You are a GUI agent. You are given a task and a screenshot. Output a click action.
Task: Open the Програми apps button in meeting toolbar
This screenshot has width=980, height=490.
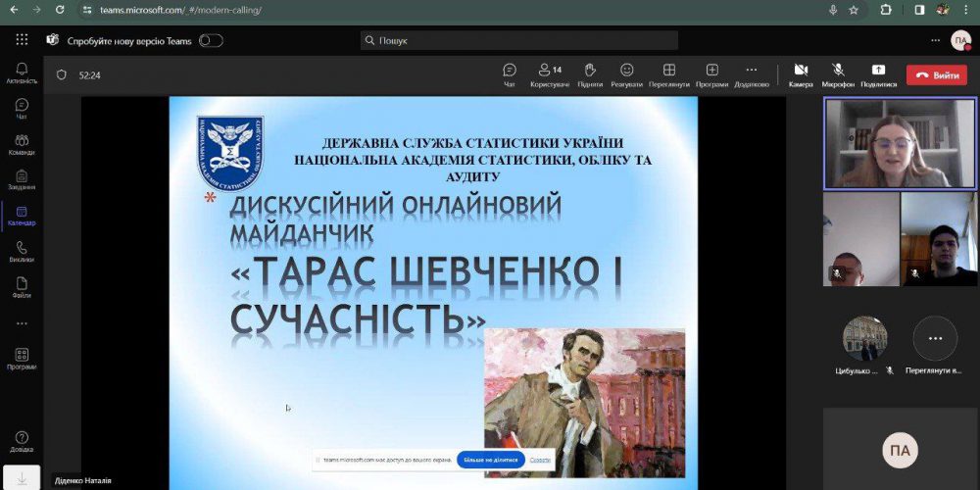click(711, 73)
